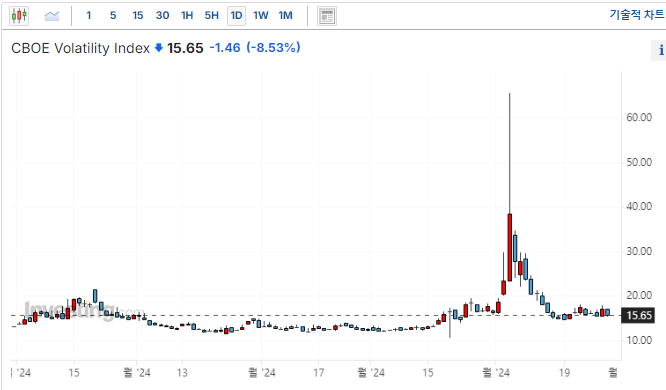
Task: Click the date axis label 19
Action: 564,373
